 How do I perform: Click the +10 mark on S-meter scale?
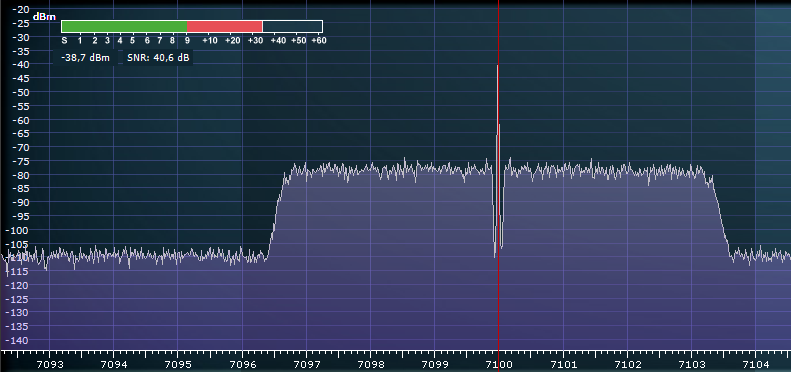click(210, 41)
